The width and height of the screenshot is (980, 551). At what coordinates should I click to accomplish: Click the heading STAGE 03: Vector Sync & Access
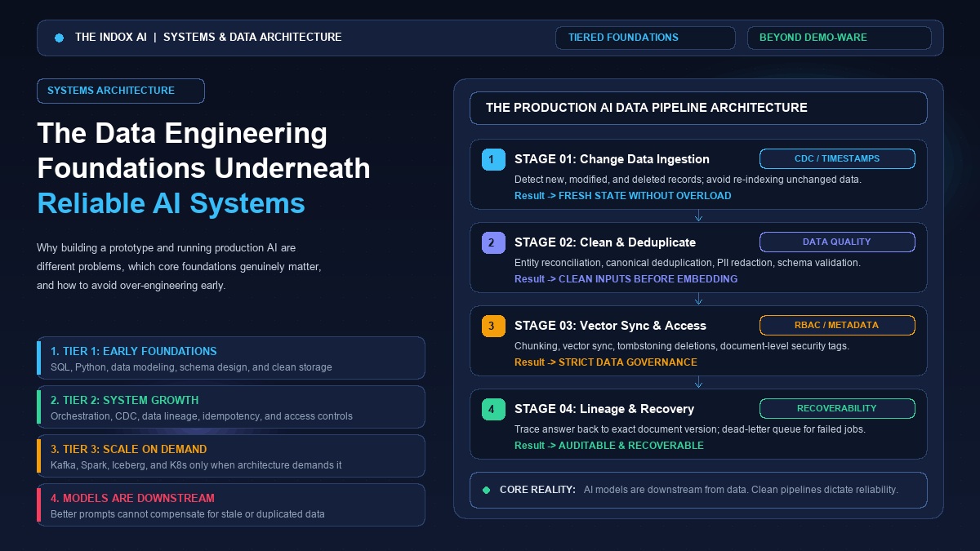click(x=610, y=326)
